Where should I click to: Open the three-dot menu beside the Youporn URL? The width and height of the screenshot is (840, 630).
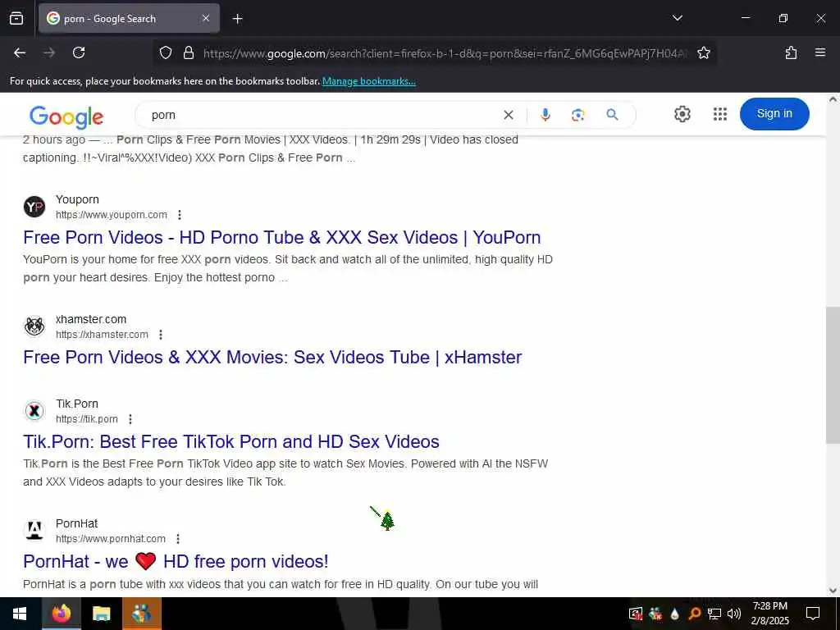[180, 215]
